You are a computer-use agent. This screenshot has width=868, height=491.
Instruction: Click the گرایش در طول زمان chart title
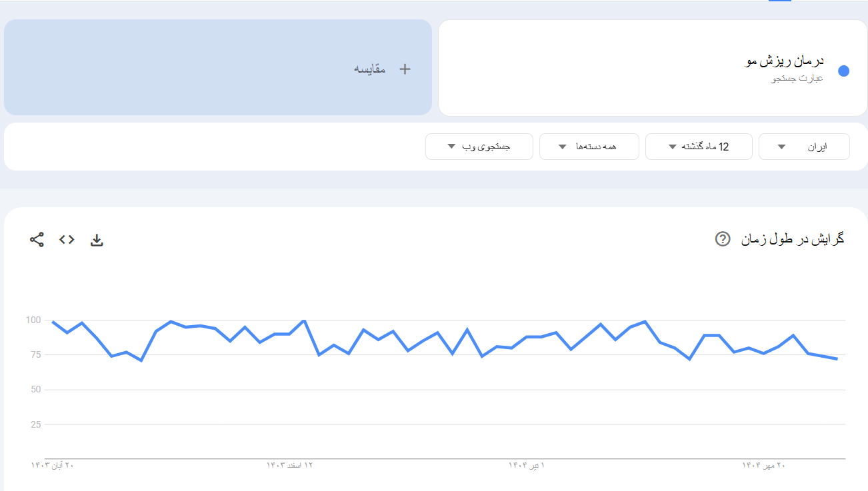793,239
